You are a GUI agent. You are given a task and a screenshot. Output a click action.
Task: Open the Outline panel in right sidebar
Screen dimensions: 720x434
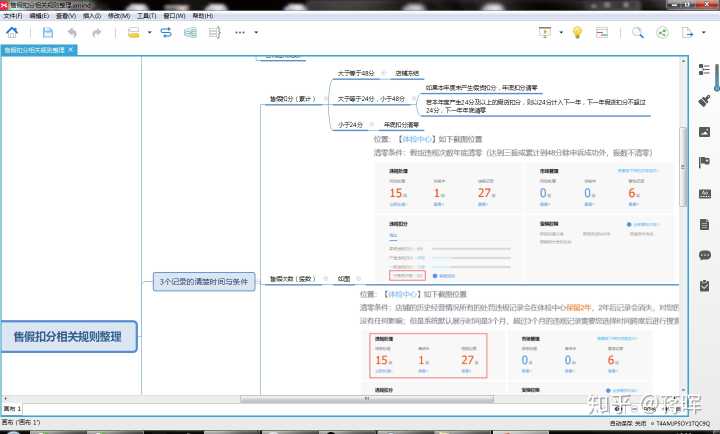(704, 70)
